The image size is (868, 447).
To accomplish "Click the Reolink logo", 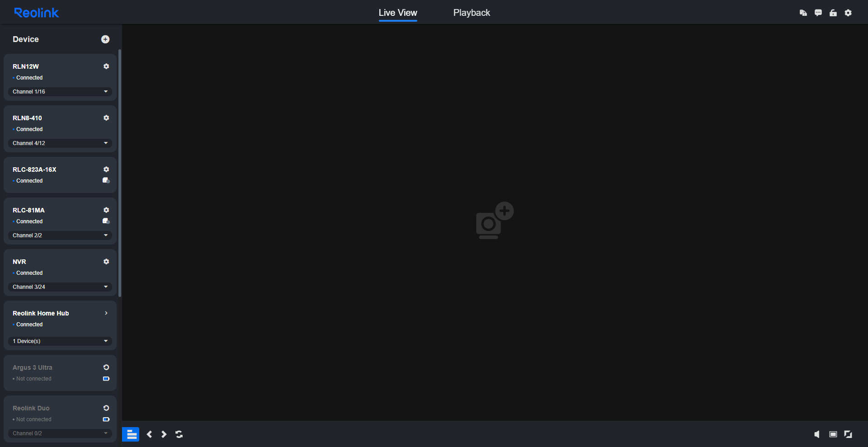I will pos(36,13).
